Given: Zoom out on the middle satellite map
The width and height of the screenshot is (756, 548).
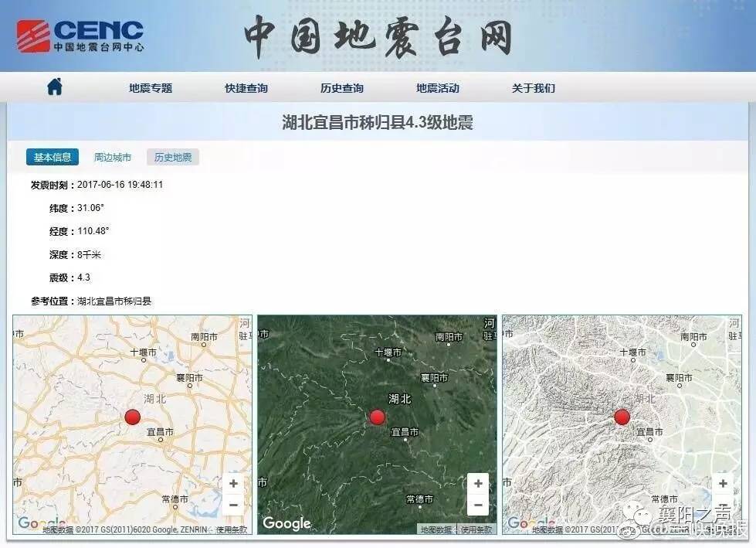Looking at the screenshot, I should (x=476, y=506).
